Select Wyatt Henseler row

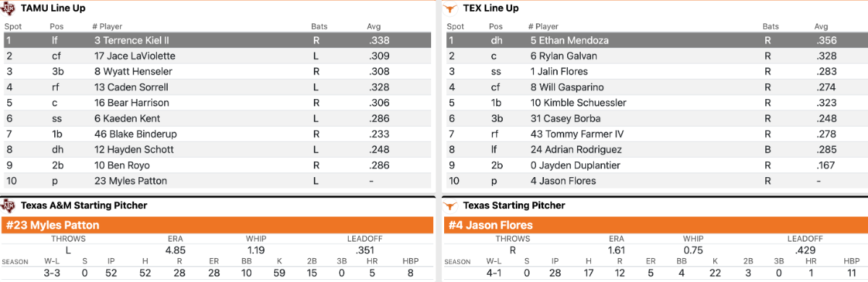pos(218,72)
